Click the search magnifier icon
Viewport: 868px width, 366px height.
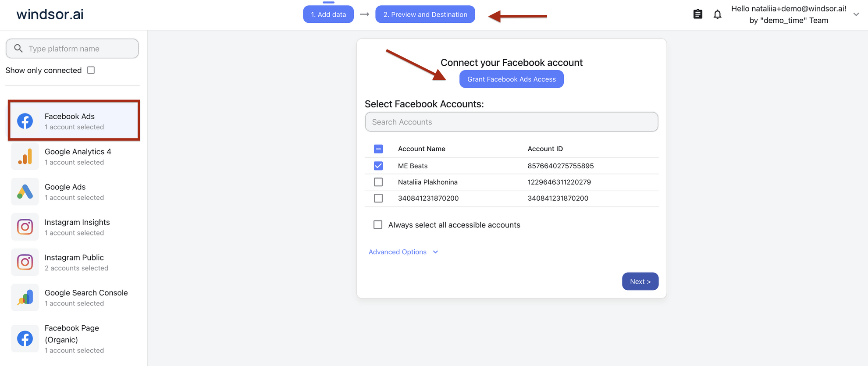click(18, 48)
